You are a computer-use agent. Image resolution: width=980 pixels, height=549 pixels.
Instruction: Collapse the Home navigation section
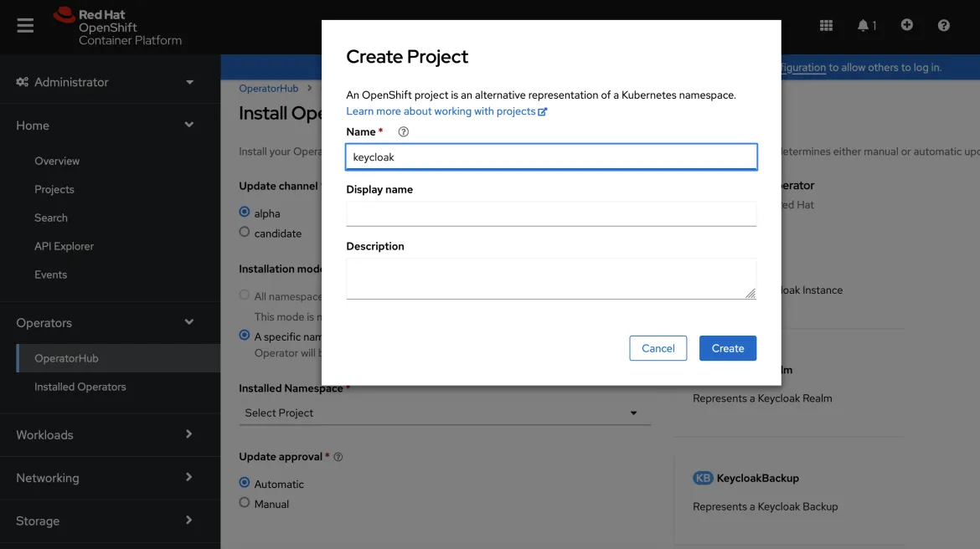coord(102,125)
